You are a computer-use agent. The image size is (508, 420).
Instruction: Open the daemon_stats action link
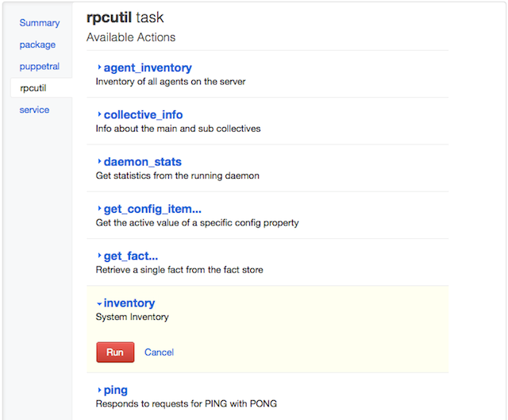click(x=142, y=162)
